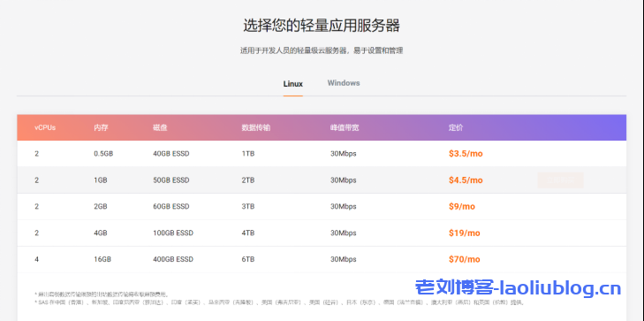Click 30Mbps in the $3.5/mo row
The height and width of the screenshot is (321, 644).
coord(344,154)
